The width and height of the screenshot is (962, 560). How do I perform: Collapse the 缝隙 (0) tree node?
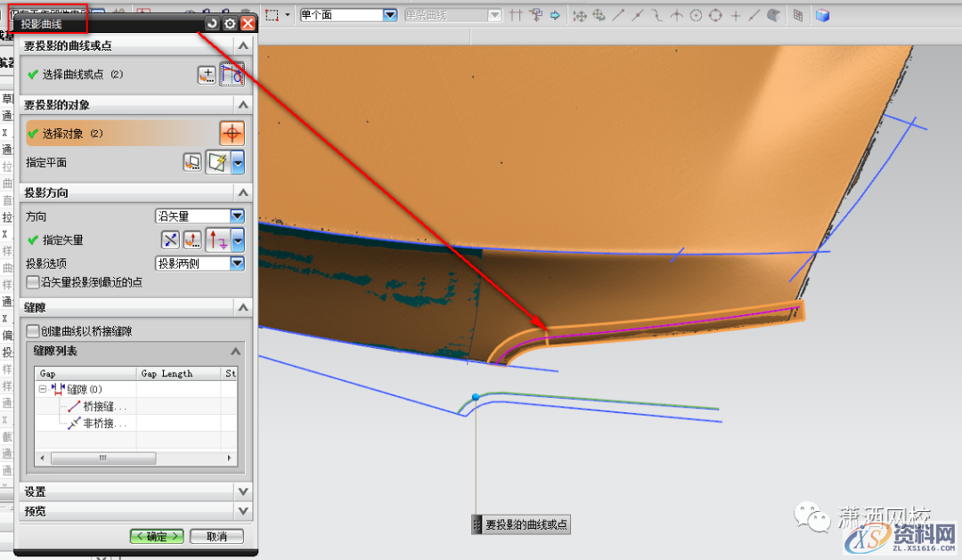click(44, 389)
